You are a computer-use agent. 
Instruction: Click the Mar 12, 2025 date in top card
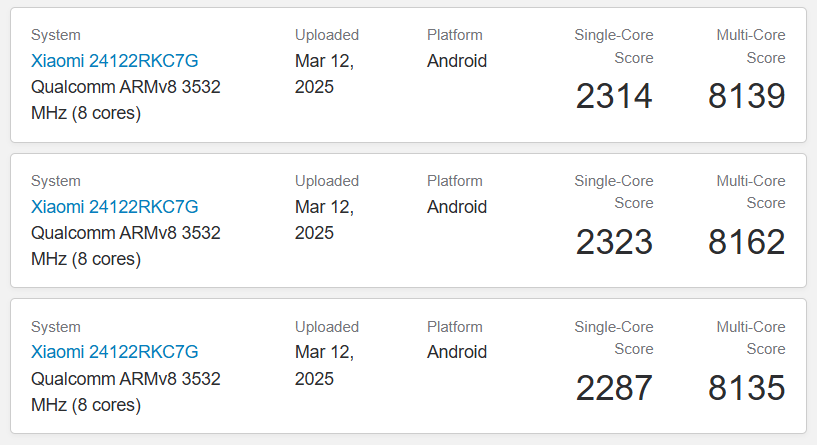pyautogui.click(x=324, y=74)
